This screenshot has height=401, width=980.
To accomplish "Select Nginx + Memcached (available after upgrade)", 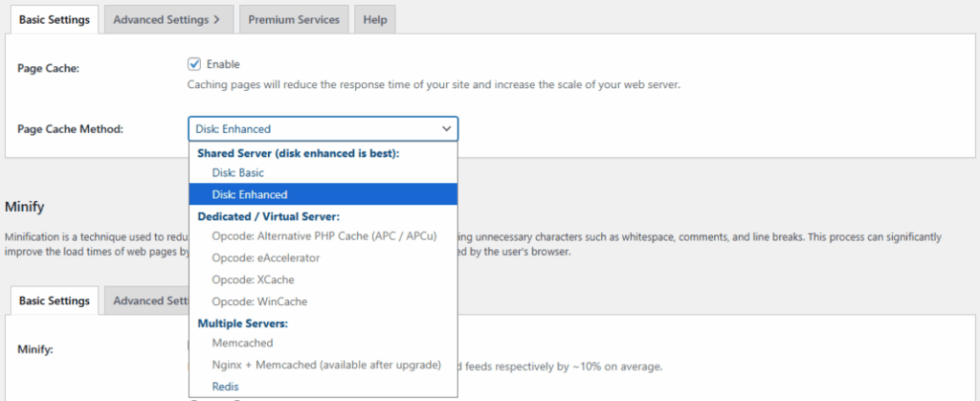I will tap(325, 365).
